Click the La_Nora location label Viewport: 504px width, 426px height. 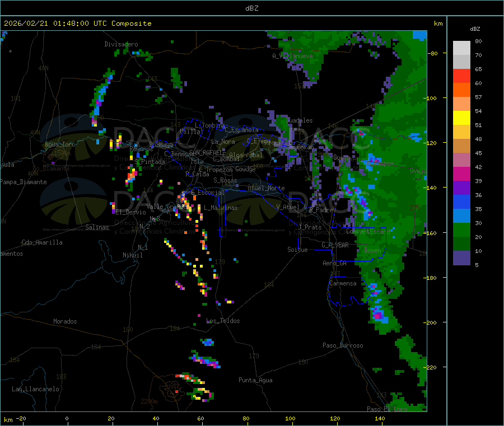pos(223,142)
